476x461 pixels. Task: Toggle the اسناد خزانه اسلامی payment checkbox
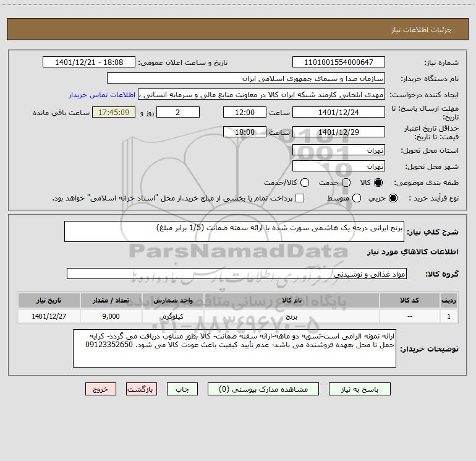pyautogui.click(x=300, y=198)
